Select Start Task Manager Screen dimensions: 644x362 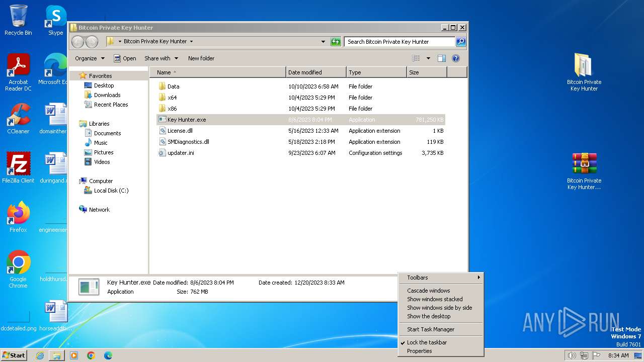[x=441, y=329]
